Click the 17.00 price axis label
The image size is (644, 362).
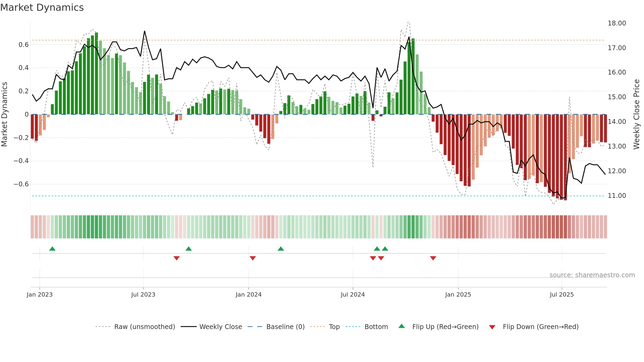[617, 48]
